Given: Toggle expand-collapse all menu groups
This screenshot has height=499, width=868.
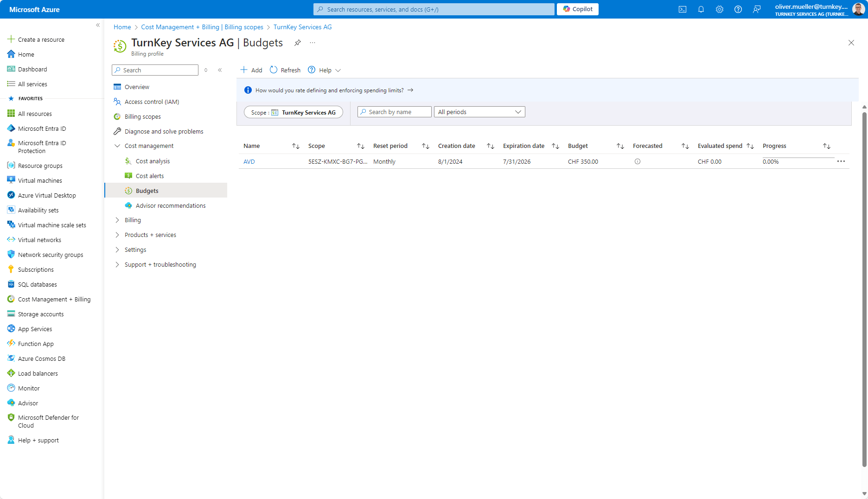Looking at the screenshot, I should (206, 70).
